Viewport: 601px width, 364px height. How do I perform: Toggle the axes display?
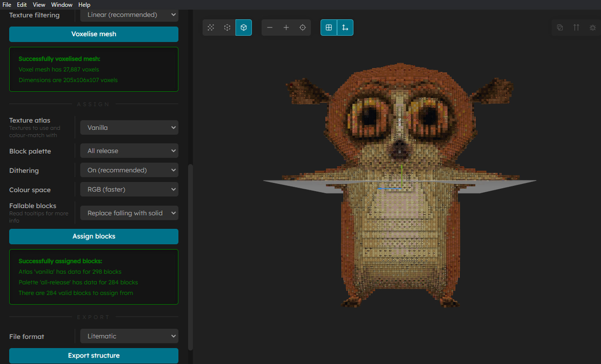click(x=345, y=28)
